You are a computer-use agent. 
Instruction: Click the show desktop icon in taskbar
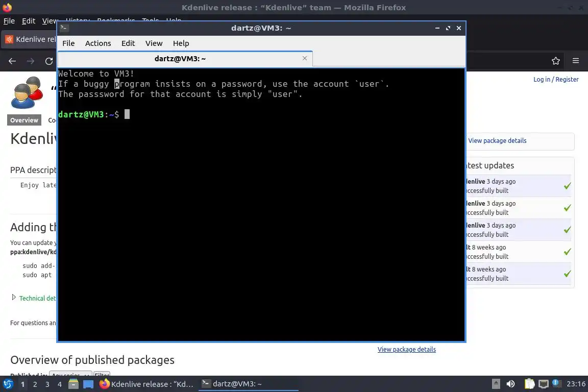88,384
